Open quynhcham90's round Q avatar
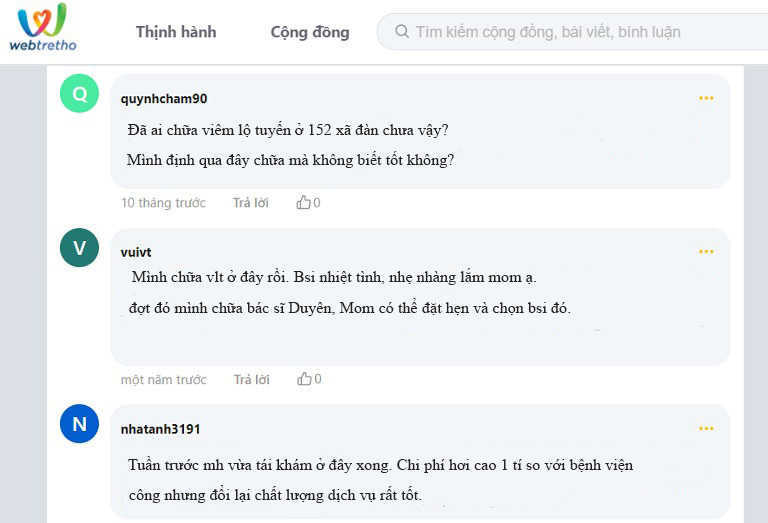The width and height of the screenshot is (768, 523). [79, 94]
